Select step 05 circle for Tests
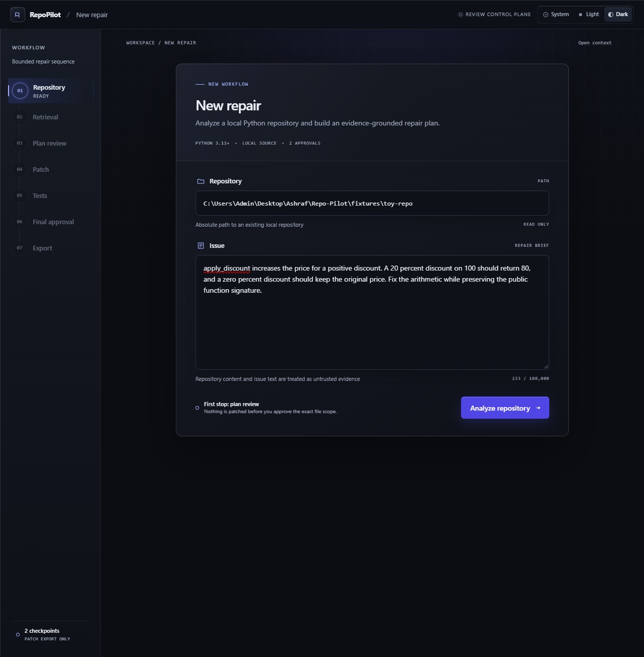 pyautogui.click(x=20, y=195)
